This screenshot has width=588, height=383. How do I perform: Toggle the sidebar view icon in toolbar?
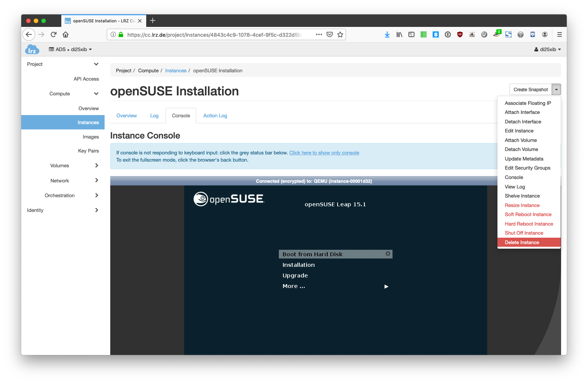(x=411, y=34)
